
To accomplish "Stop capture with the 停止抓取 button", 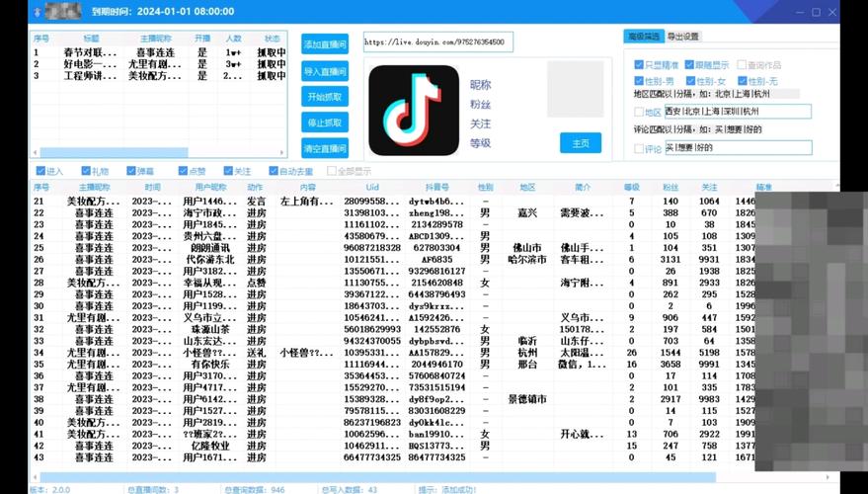I will 325,123.
